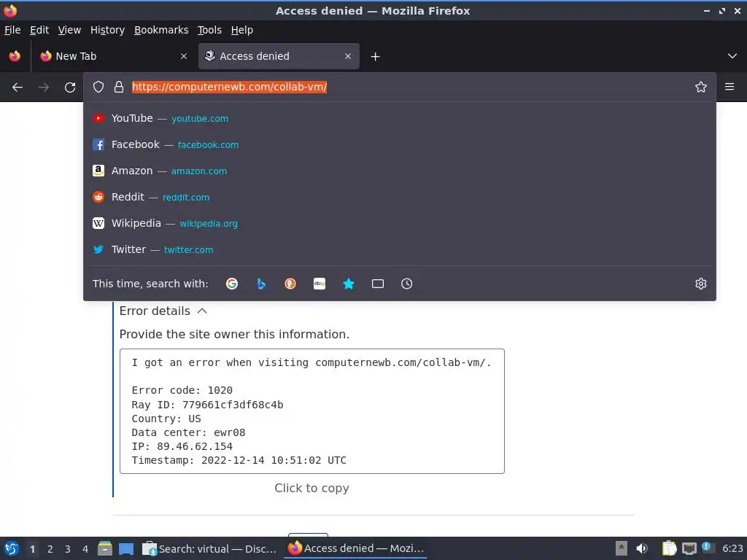Open update notifier tray icon

[x=707, y=548]
